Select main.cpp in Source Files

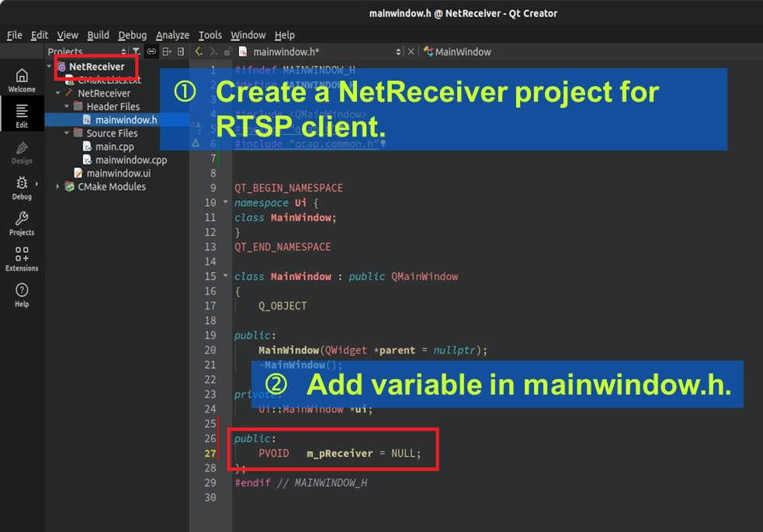tap(114, 147)
